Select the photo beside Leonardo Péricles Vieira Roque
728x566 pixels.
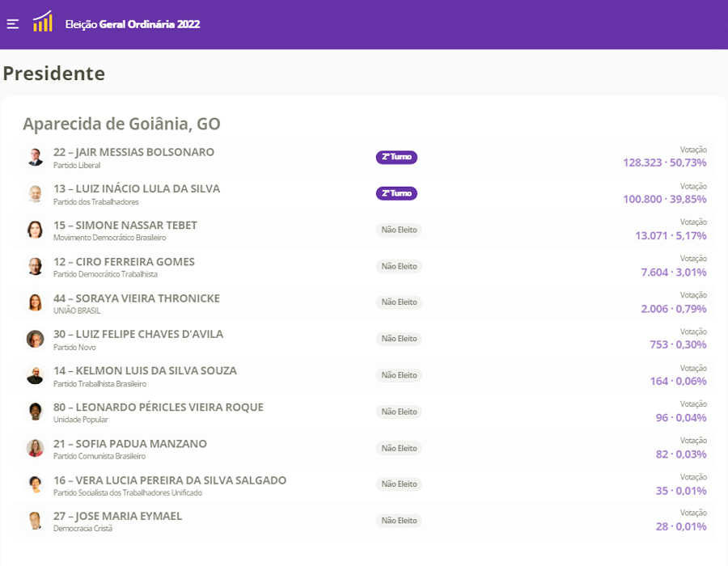(x=35, y=412)
